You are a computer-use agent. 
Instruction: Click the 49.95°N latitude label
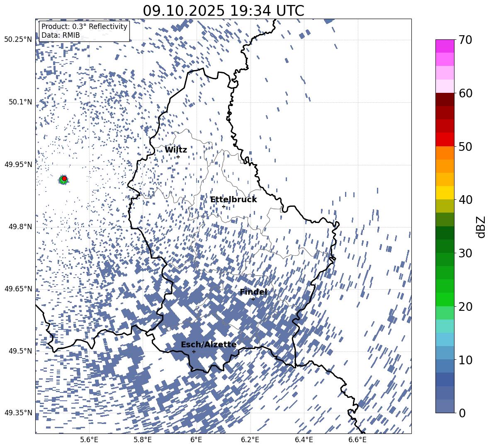coord(18,165)
